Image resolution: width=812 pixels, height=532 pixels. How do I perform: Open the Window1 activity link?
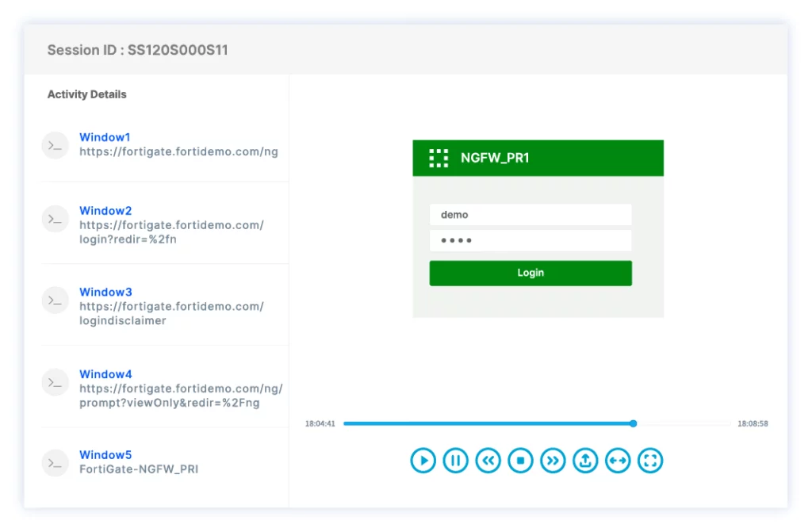[x=105, y=137]
